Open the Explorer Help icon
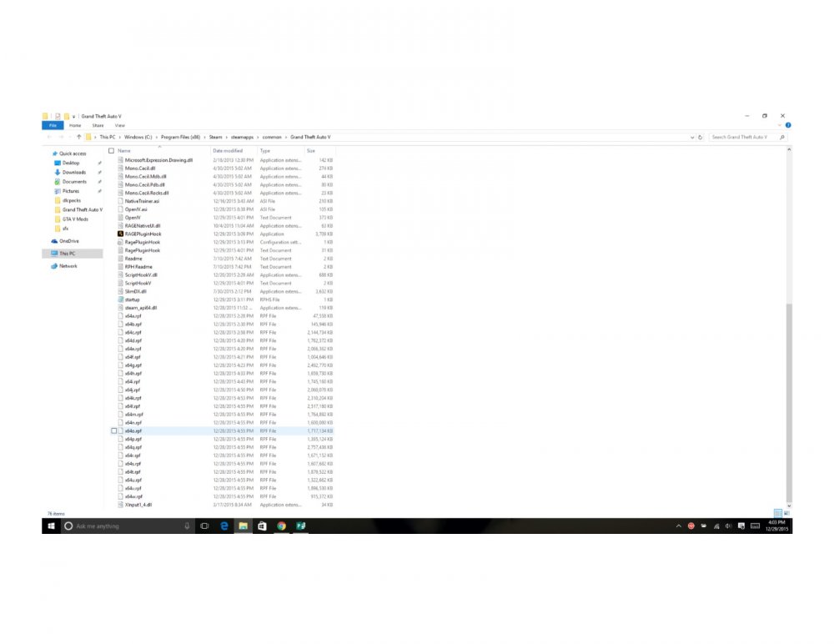The width and height of the screenshot is (834, 644). (x=788, y=126)
